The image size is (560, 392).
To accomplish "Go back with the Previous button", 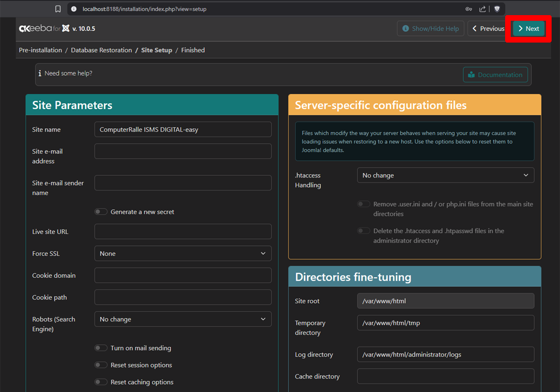I will 487,28.
